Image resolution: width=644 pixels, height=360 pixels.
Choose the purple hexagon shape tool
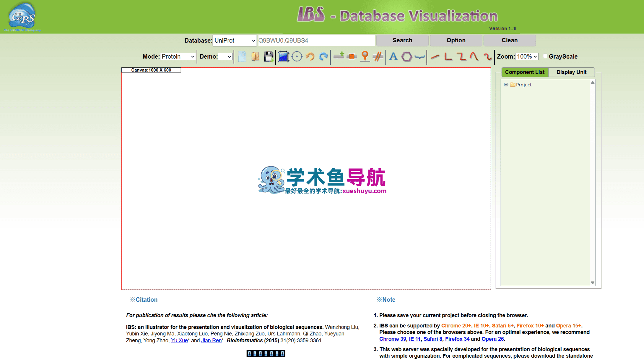407,56
